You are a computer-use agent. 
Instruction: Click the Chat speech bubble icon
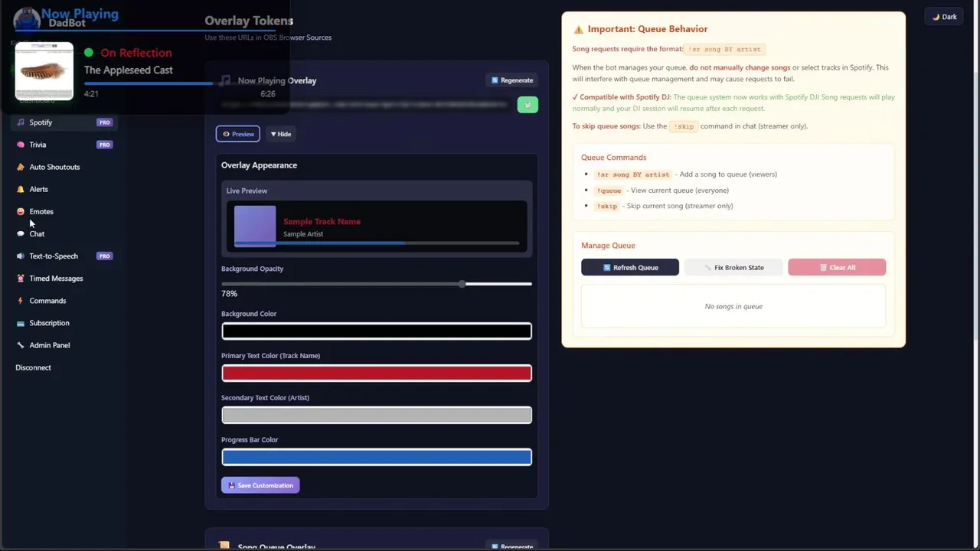[x=21, y=233]
